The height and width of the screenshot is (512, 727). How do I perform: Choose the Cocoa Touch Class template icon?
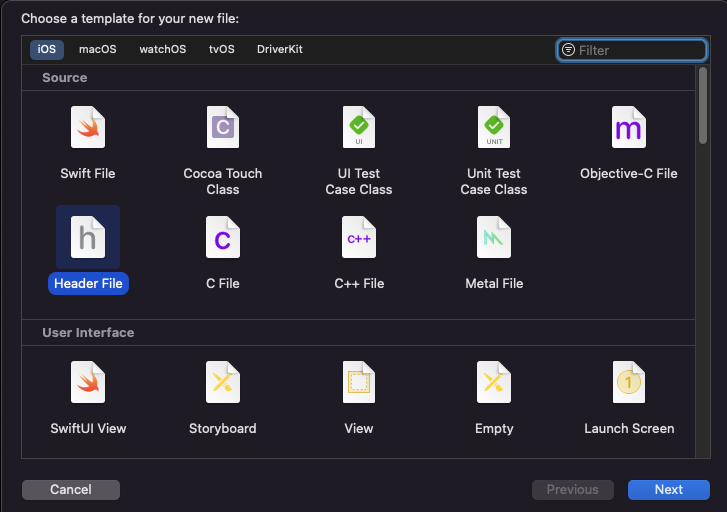coord(223,127)
